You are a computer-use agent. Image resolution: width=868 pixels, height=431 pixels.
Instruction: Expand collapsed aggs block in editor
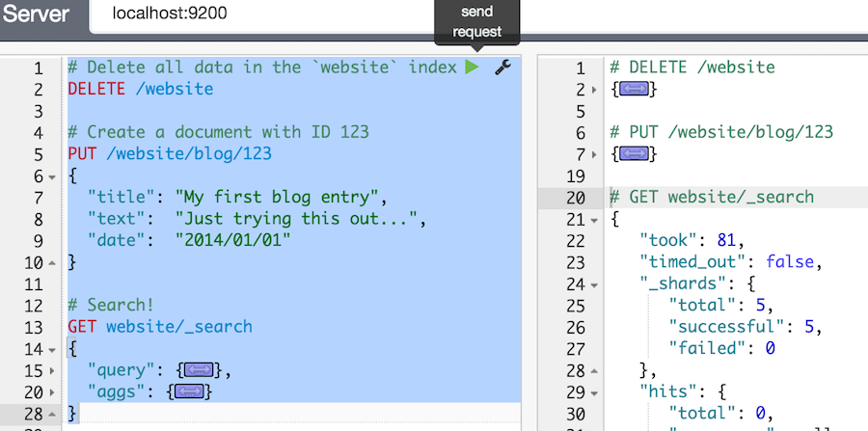point(189,391)
